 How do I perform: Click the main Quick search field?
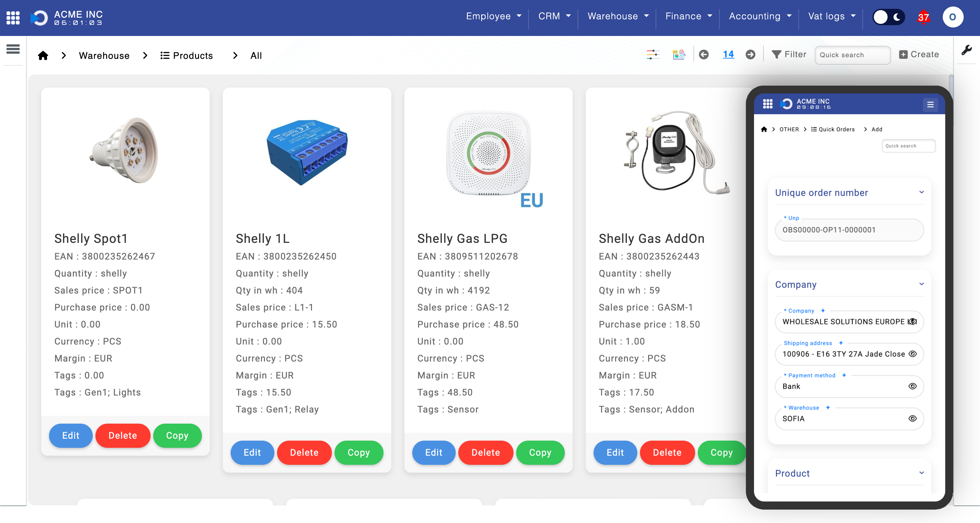pos(852,55)
